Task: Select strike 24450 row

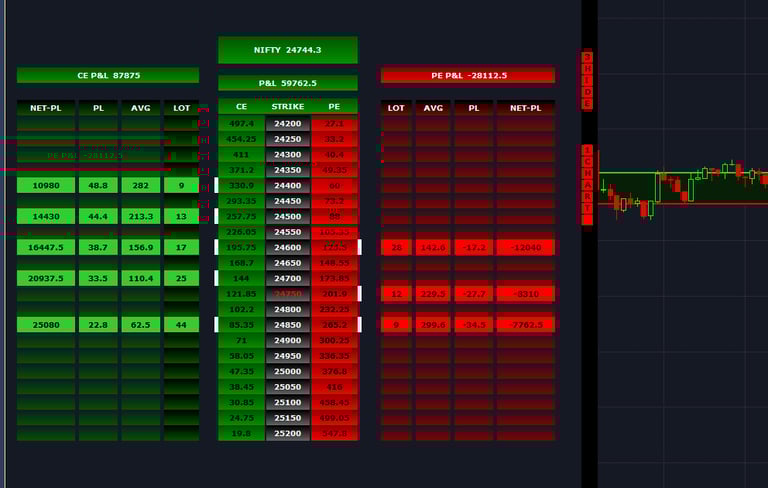Action: click(x=288, y=201)
